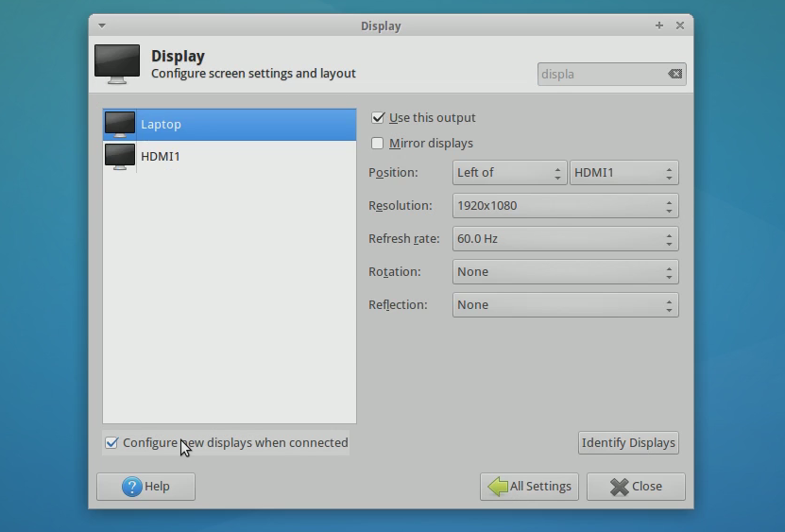The image size is (785, 532).
Task: Open the window menu arrow in titlebar
Action: pyautogui.click(x=102, y=26)
